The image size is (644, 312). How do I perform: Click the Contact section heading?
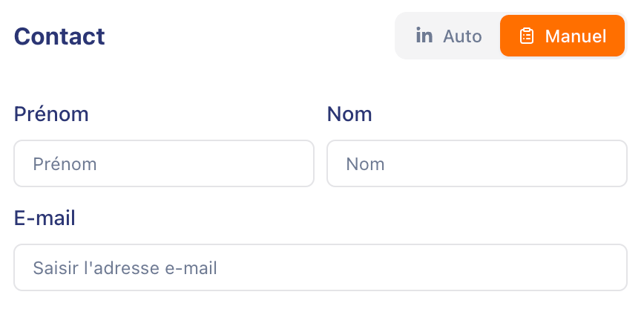(59, 36)
